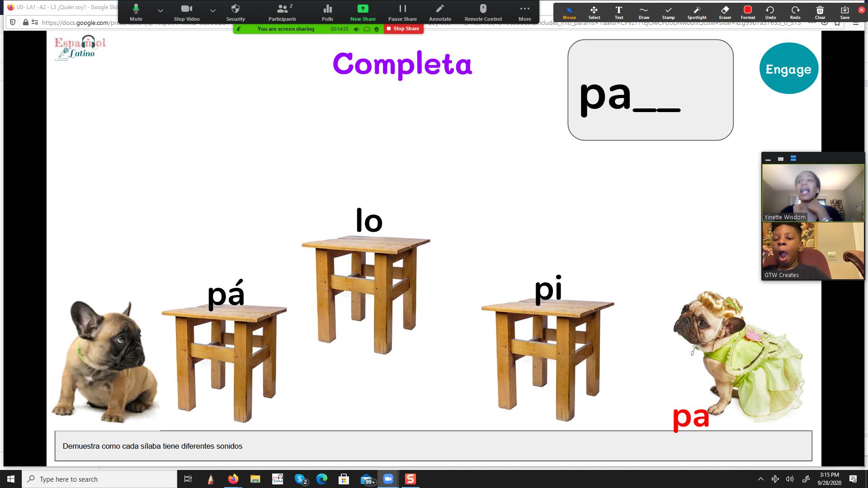
Task: Open the Participants panel
Action: point(282,12)
